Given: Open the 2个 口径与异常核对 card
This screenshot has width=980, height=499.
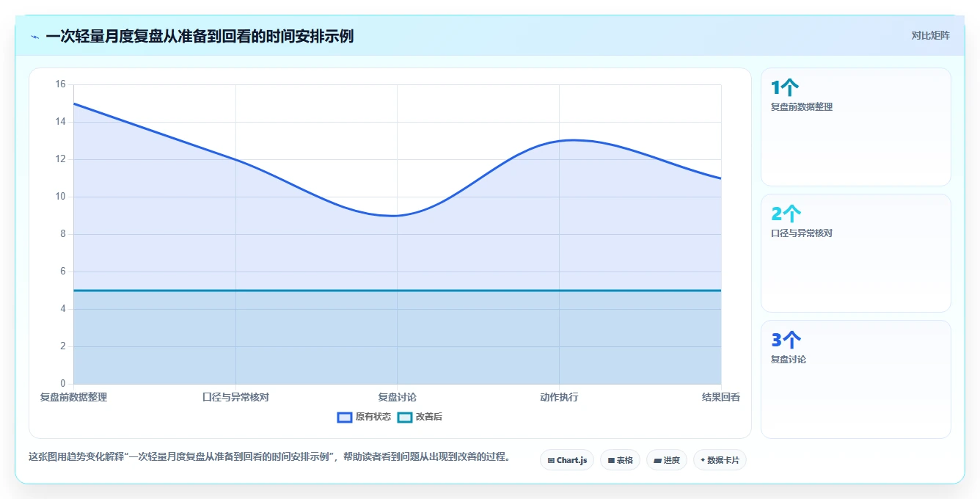Looking at the screenshot, I should [x=856, y=253].
